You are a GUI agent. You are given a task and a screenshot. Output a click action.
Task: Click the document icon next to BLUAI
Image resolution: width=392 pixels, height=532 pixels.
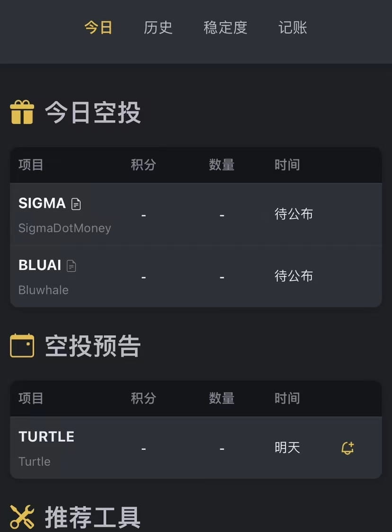[71, 266]
